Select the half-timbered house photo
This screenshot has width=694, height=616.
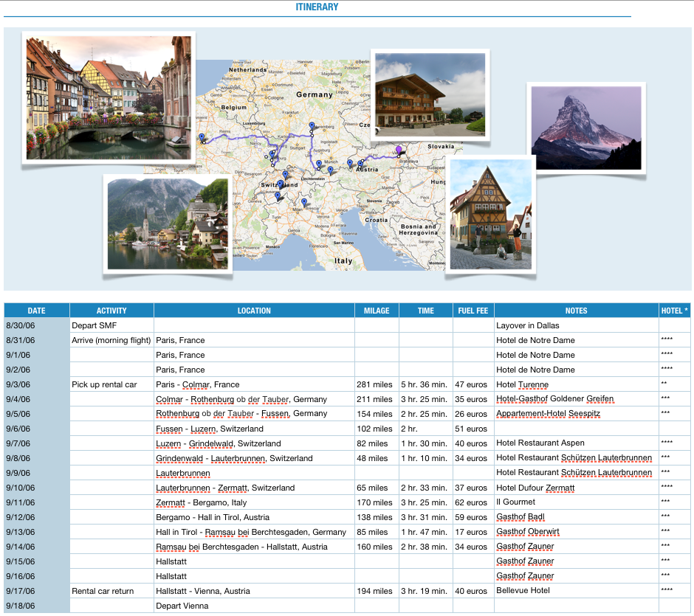[491, 214]
